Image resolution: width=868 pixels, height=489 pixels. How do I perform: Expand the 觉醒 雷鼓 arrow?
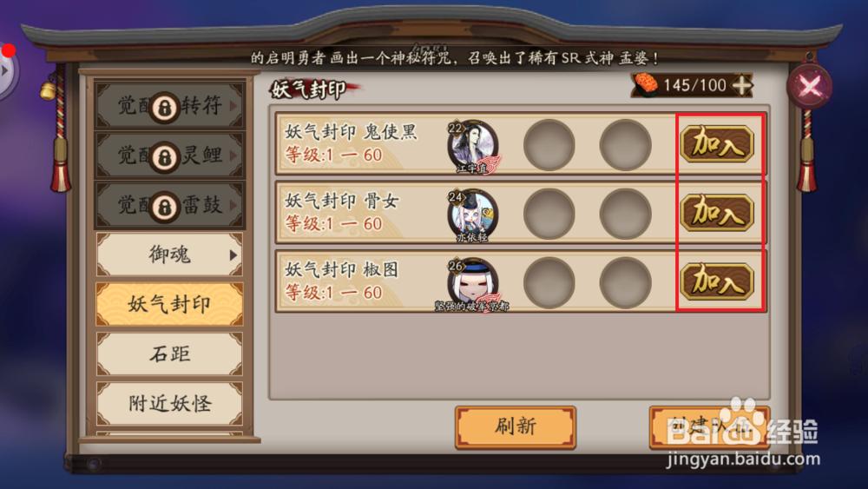233,205
